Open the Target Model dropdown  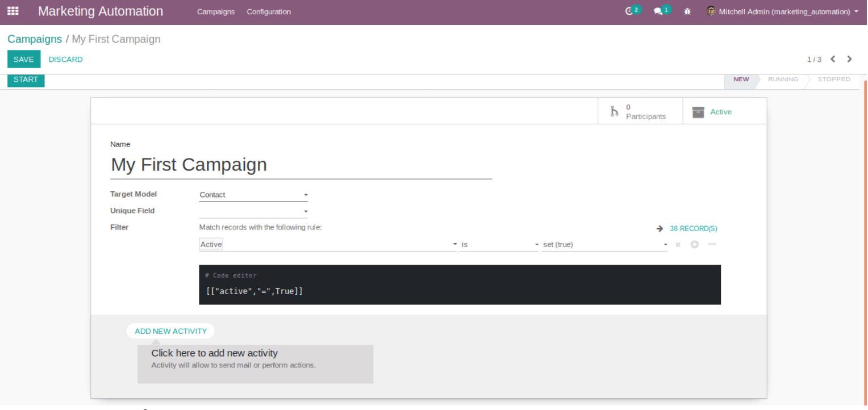(x=253, y=195)
